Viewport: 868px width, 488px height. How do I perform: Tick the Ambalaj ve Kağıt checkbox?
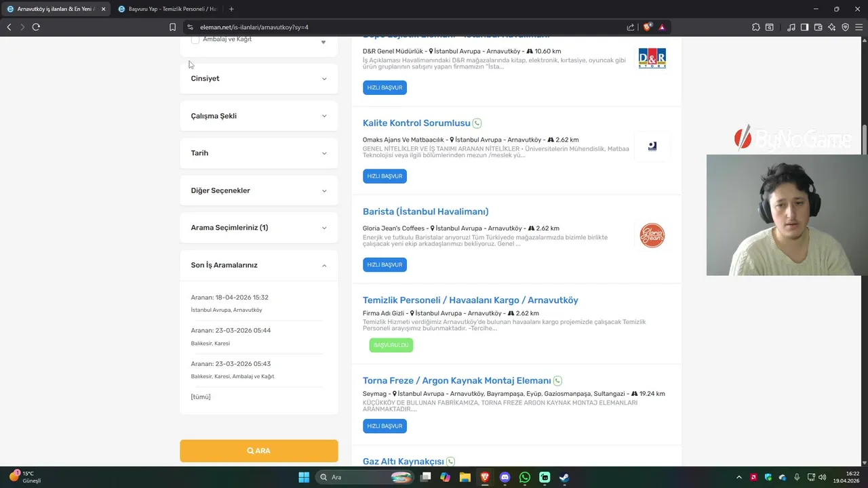(195, 39)
